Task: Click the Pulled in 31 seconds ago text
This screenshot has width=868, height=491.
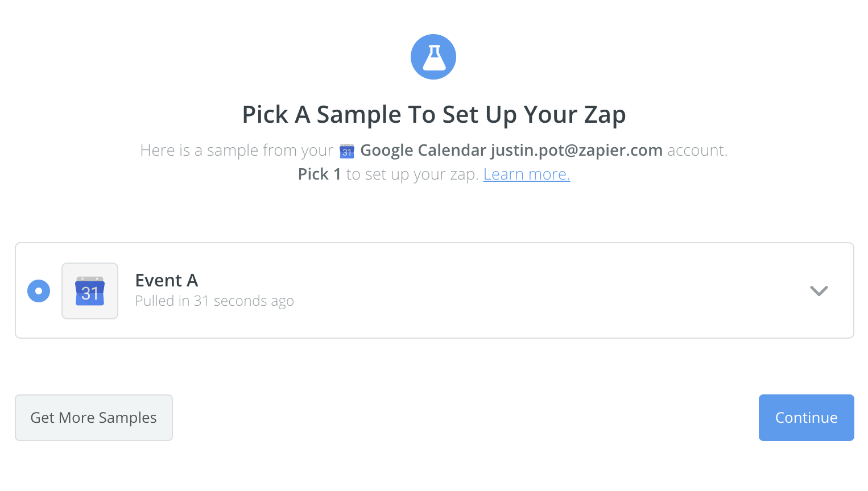Action: click(214, 301)
